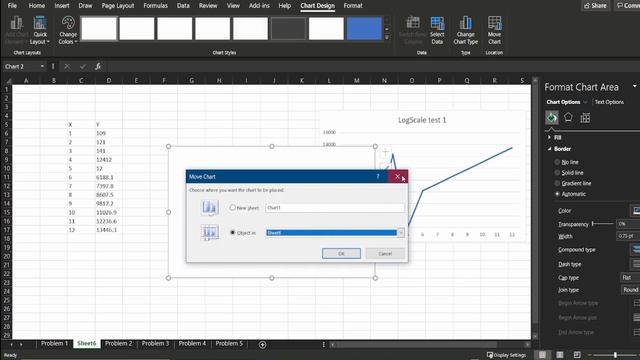Select the Effects pentagon pane icon
The image size is (640, 360).
point(568,118)
